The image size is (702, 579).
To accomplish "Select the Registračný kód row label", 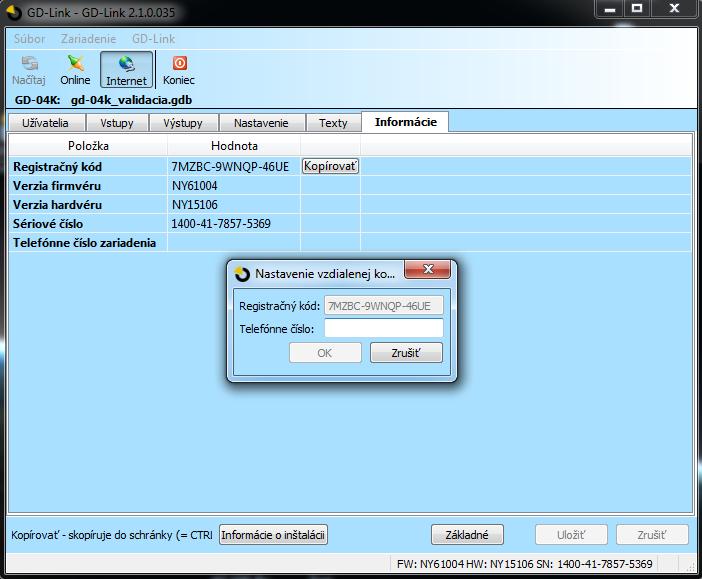I will click(57, 167).
